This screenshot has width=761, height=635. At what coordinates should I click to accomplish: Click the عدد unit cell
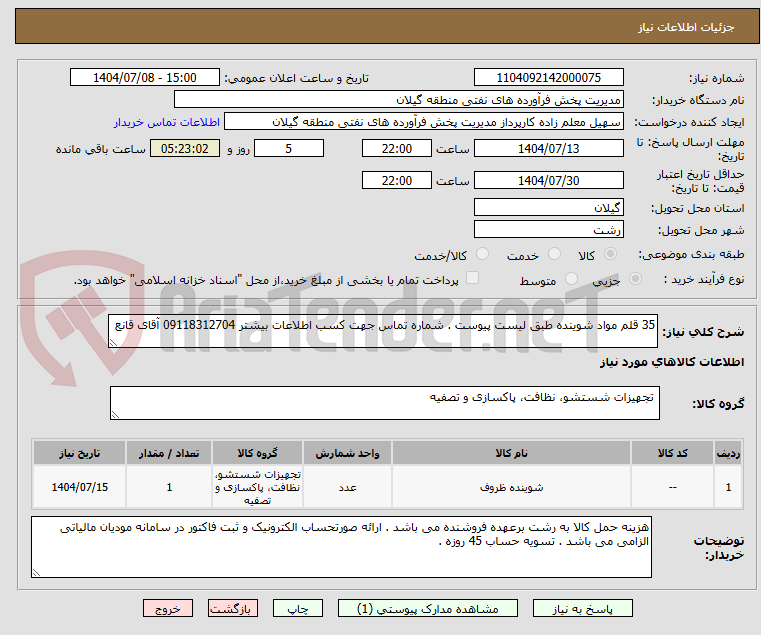click(347, 487)
